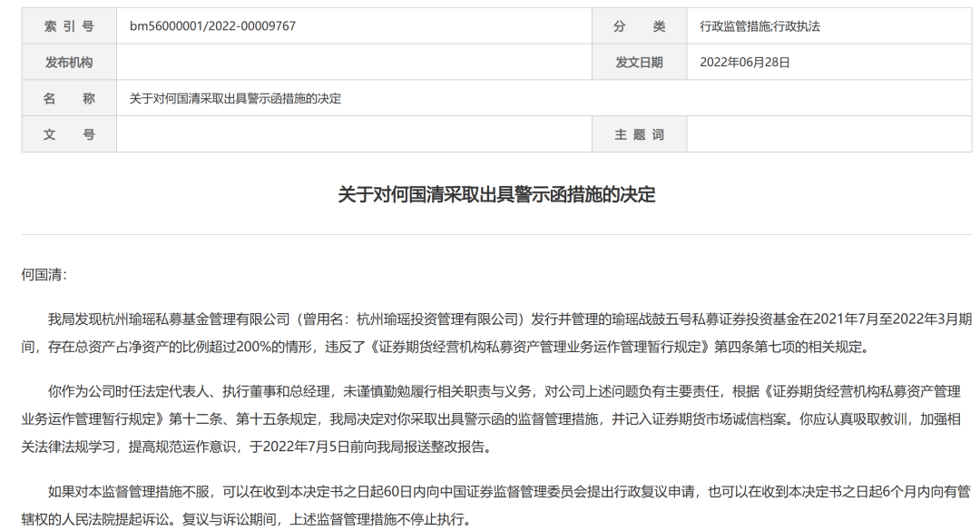Image resolution: width=980 pixels, height=531 pixels.
Task: Click the 分类 label cell
Action: 639,26
